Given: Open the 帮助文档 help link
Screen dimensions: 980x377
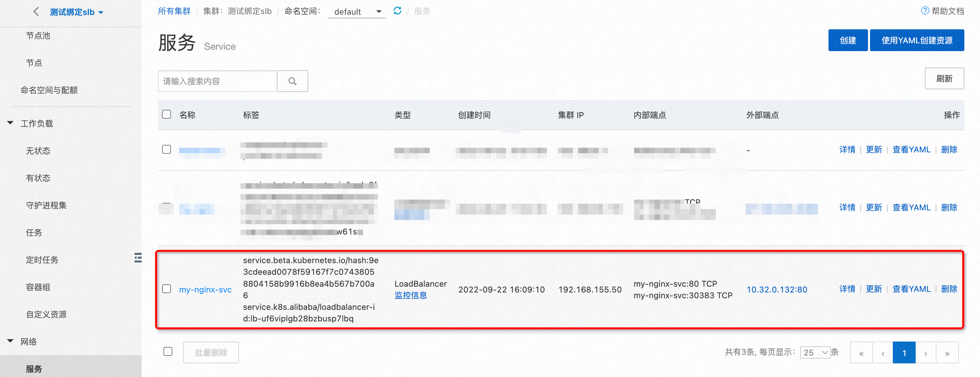Looking at the screenshot, I should coord(942,11).
